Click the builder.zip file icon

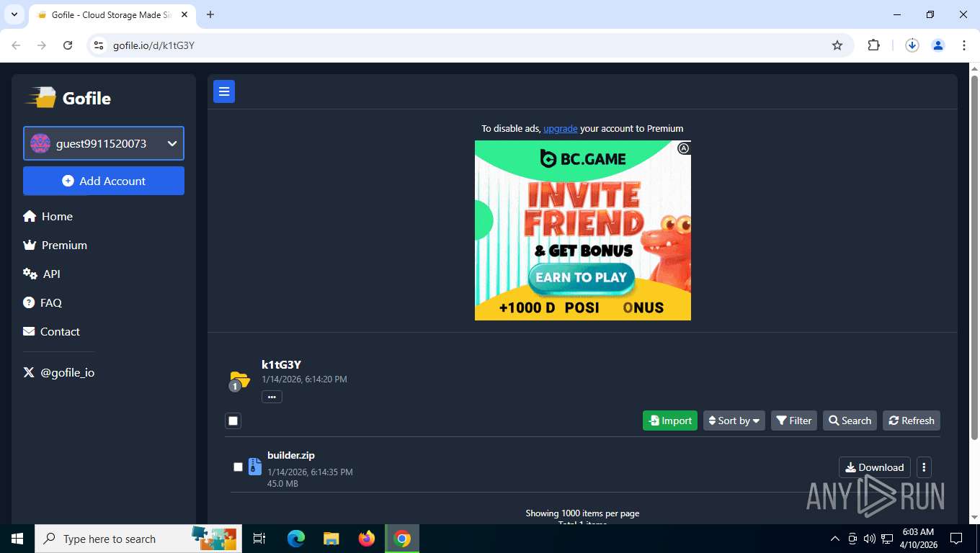pyautogui.click(x=254, y=467)
